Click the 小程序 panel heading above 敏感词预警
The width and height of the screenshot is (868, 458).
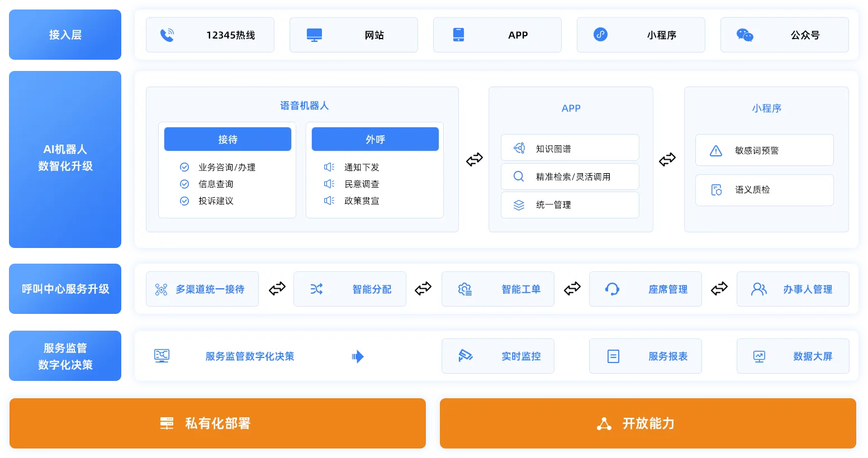point(766,108)
